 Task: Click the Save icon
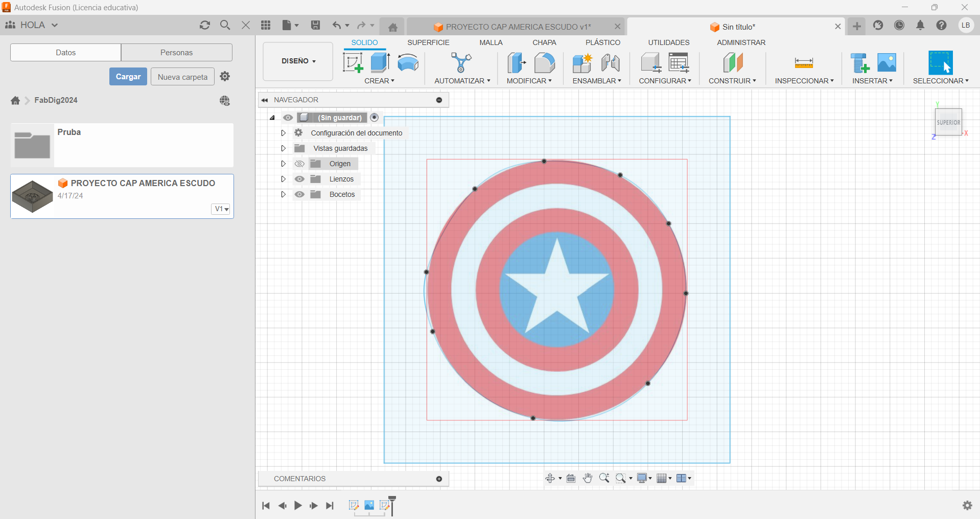315,25
